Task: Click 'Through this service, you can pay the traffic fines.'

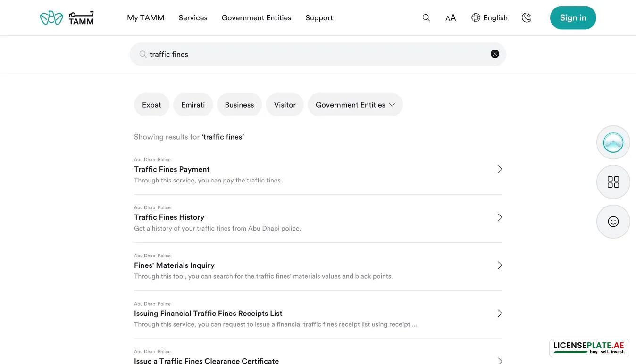Action: click(208, 180)
